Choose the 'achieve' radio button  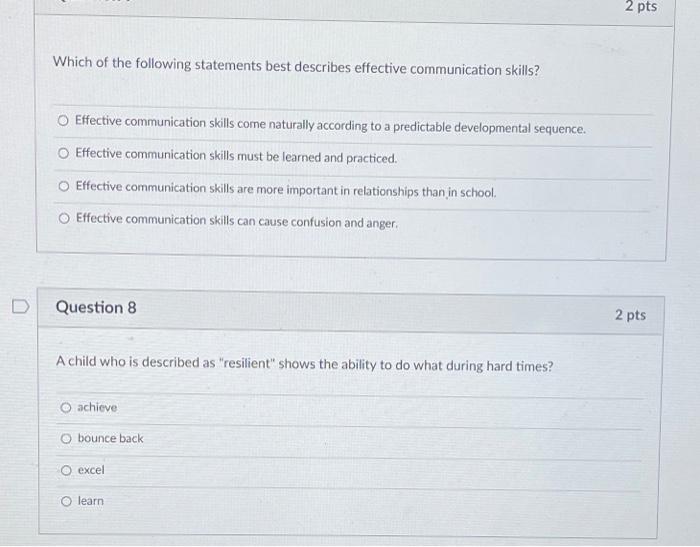(66, 407)
